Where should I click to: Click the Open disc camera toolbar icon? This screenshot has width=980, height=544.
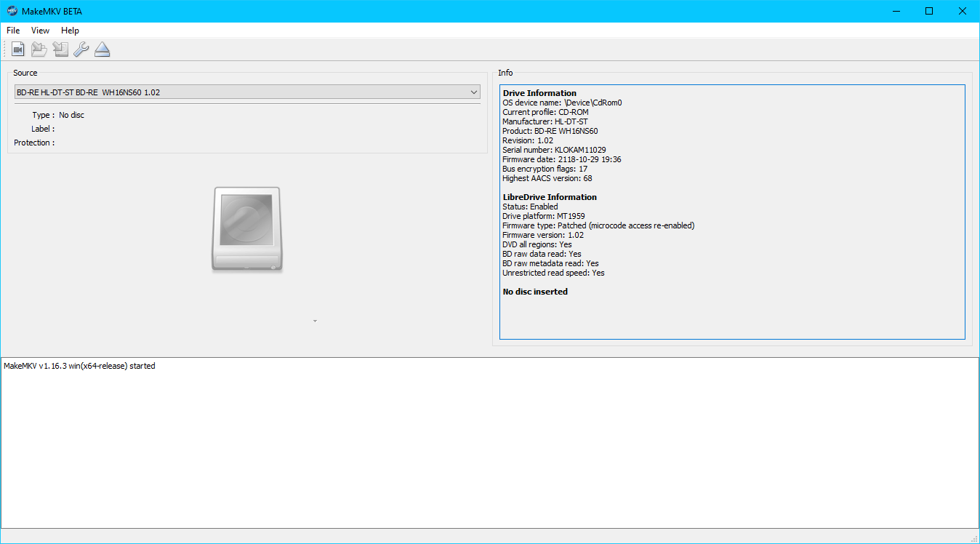click(x=18, y=49)
